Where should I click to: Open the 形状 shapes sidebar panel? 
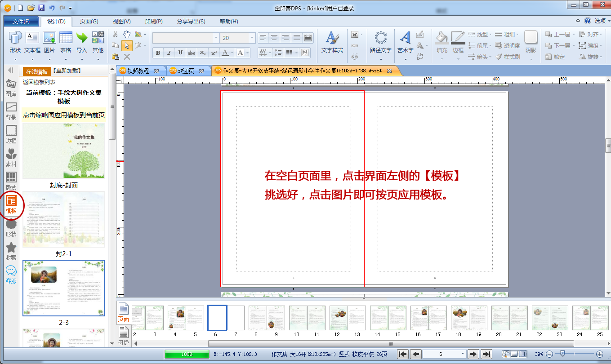pos(11,228)
